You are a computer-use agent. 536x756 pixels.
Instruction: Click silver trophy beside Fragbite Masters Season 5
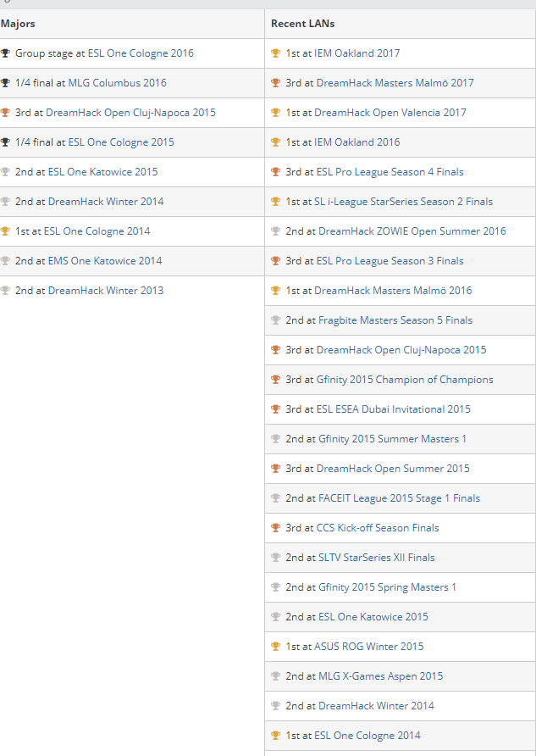pyautogui.click(x=275, y=320)
